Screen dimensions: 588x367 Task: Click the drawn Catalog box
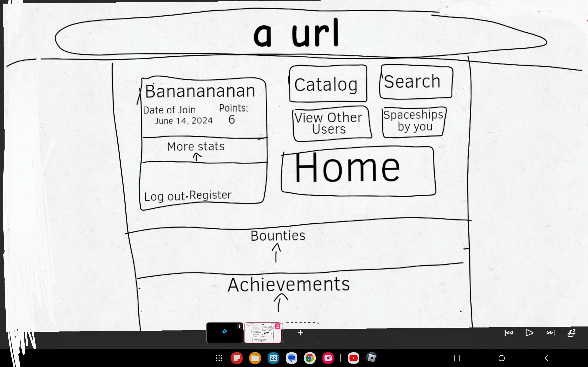pos(328,83)
